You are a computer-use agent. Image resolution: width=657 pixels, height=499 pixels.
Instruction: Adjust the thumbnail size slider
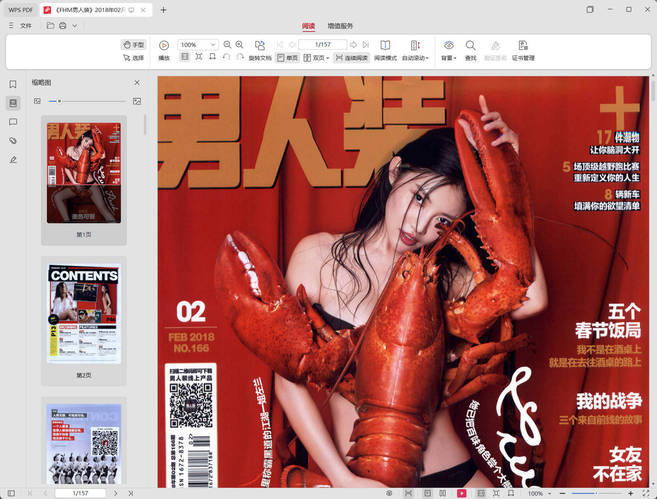point(60,101)
